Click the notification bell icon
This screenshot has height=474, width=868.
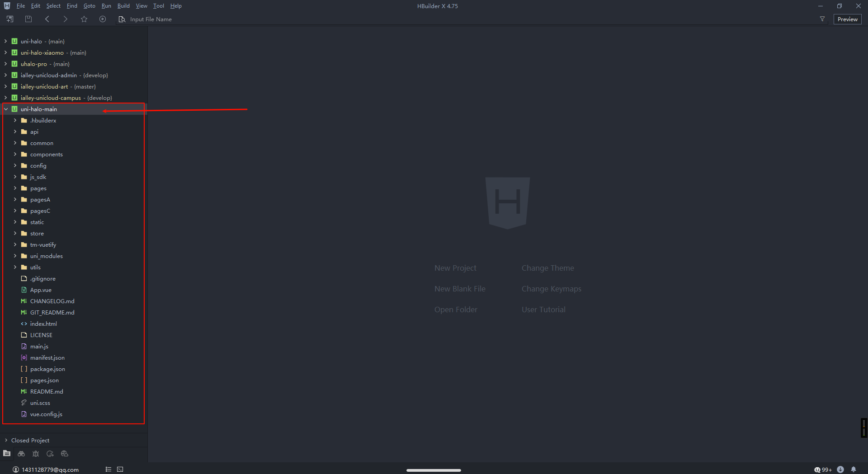click(x=854, y=469)
